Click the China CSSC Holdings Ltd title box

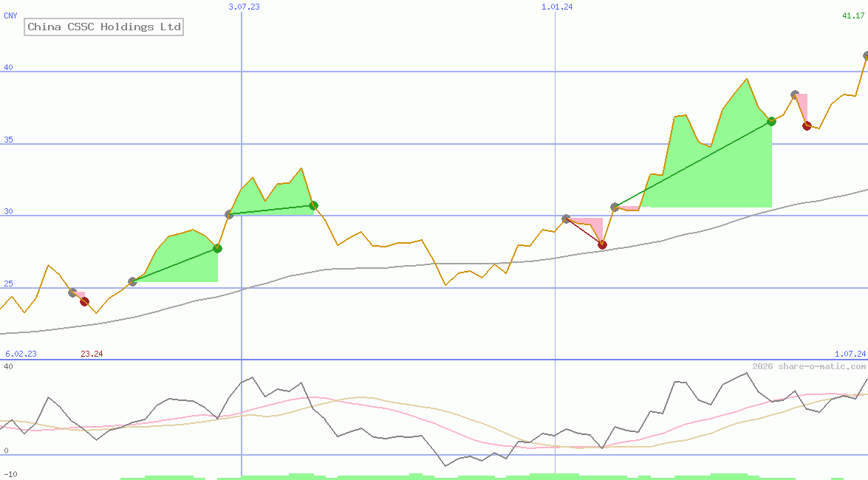103,27
